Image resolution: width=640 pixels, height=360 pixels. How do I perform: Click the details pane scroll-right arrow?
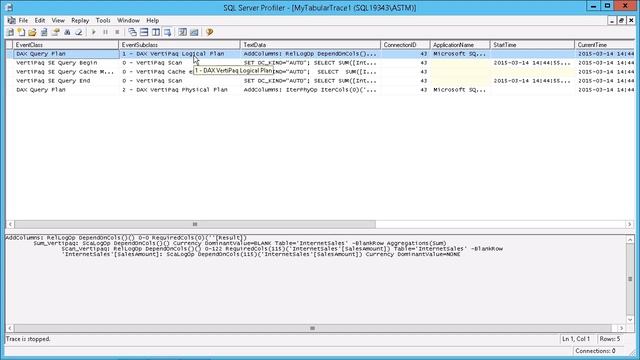pyautogui.click(x=621, y=328)
